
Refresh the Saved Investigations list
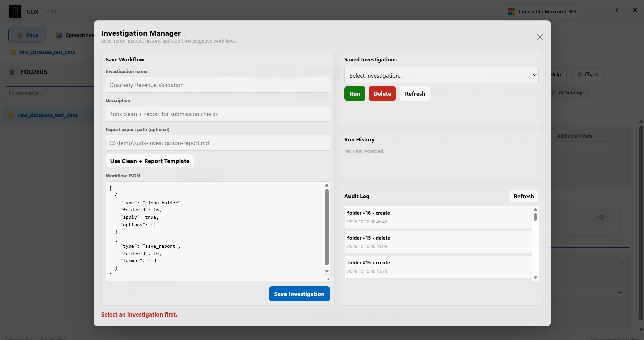[x=415, y=94]
